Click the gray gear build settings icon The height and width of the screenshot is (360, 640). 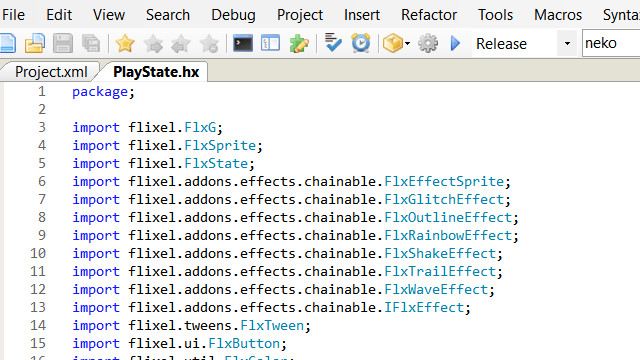[428, 43]
